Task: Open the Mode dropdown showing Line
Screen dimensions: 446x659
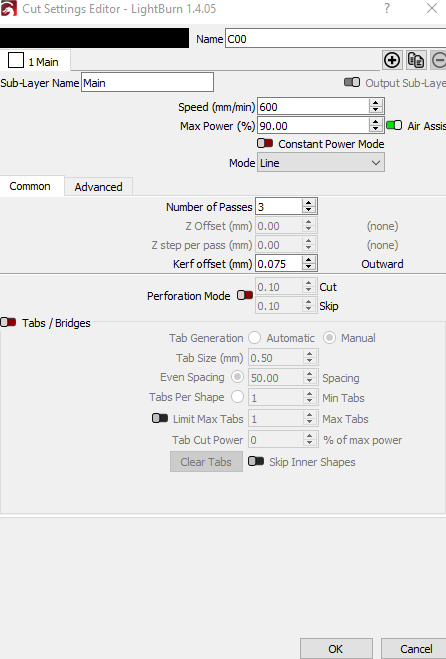Action: tap(321, 163)
